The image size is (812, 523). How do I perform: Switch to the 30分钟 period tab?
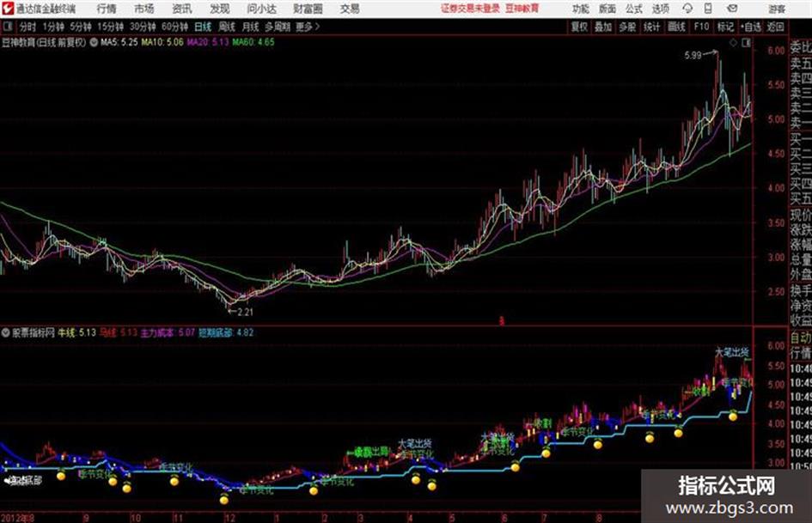pos(143,27)
